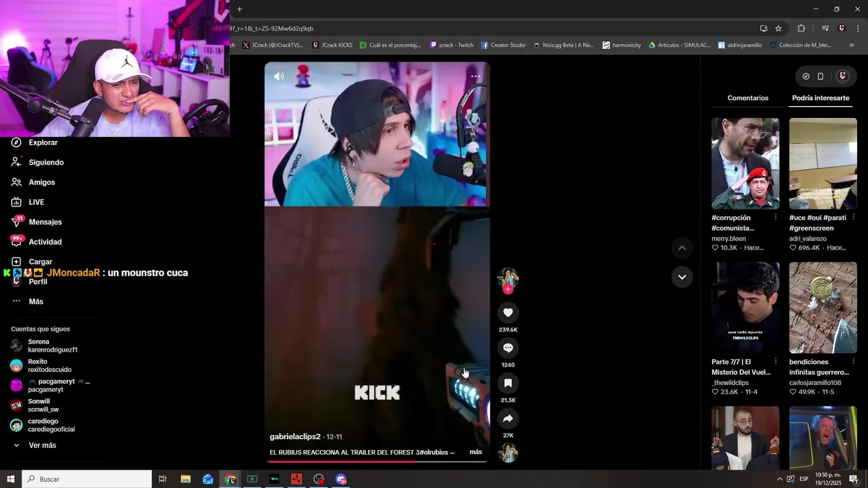868x488 pixels.
Task: Save the video with the bookmark icon
Action: tap(508, 383)
